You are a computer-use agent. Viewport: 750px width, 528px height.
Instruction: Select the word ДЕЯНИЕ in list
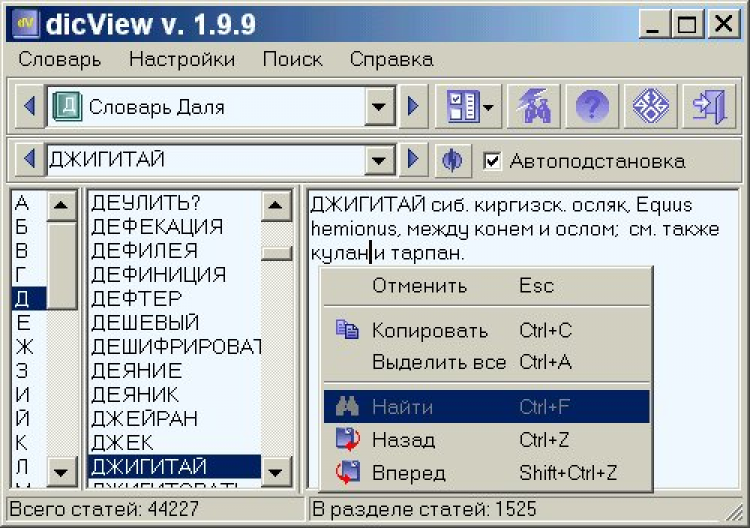175,371
